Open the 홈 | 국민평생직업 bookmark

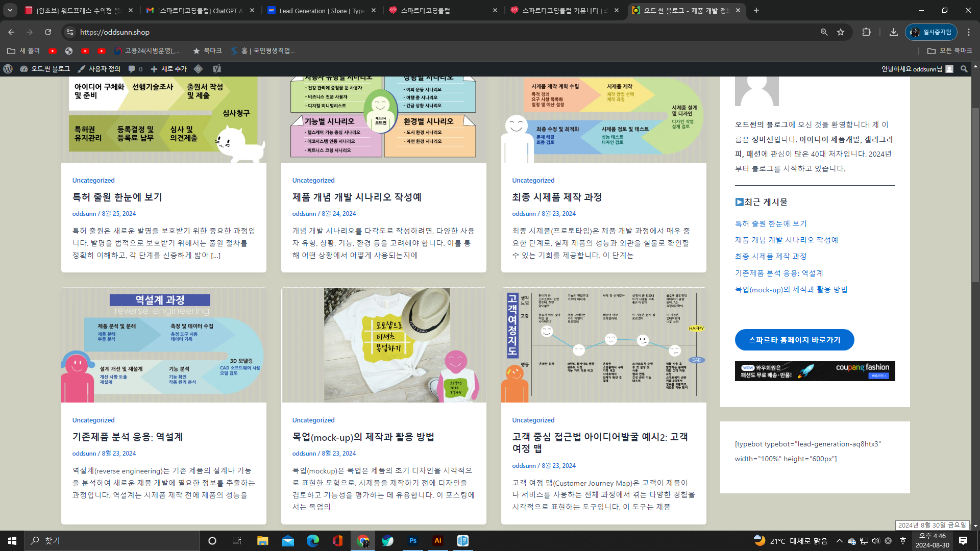click(x=262, y=51)
